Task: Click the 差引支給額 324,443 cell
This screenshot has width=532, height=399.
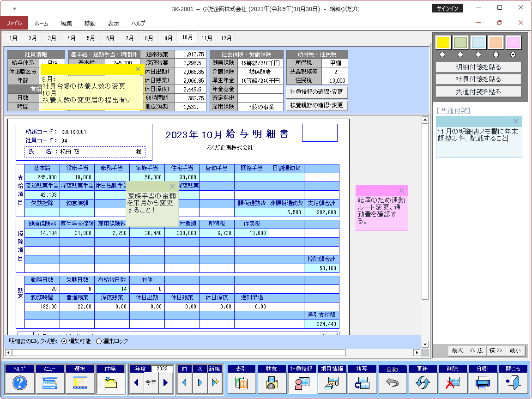Action: [x=321, y=324]
